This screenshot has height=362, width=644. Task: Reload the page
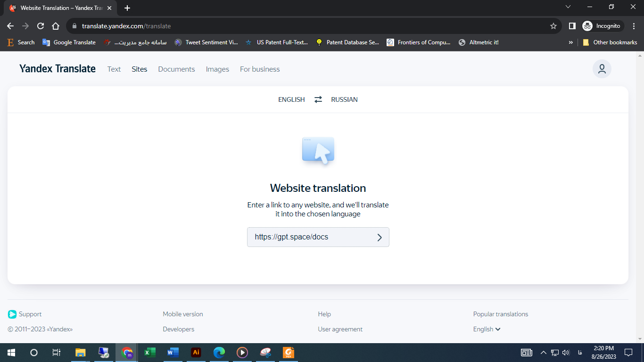click(41, 26)
